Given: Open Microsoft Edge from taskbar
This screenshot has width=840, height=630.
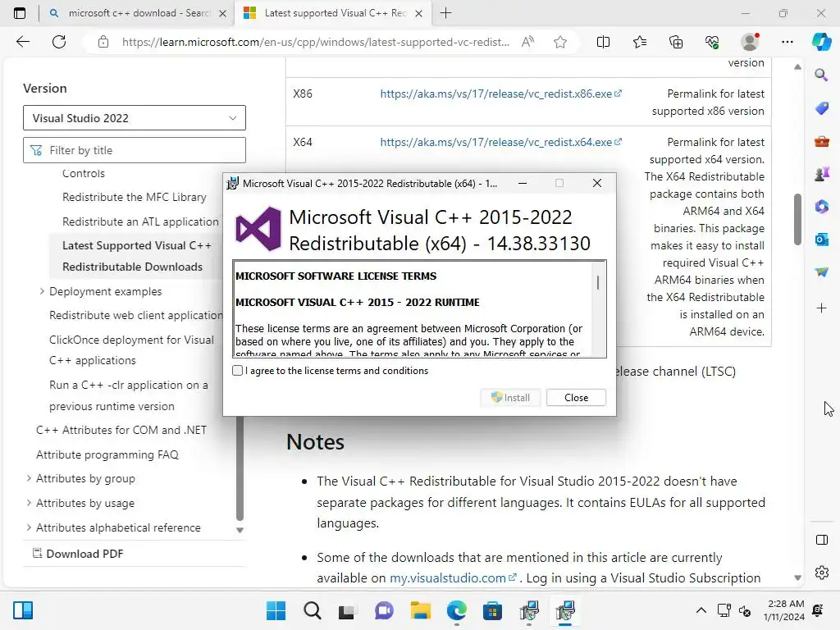Looking at the screenshot, I should click(456, 610).
